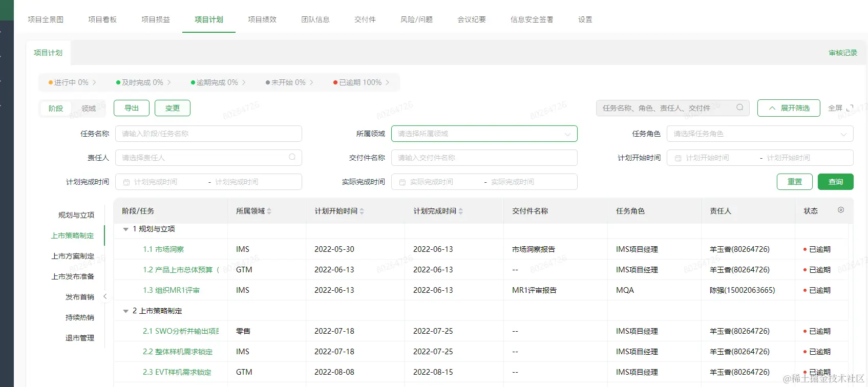Image resolution: width=868 pixels, height=387 pixels.
Task: Click the MR1评审报告 deliverable cell
Action: pyautogui.click(x=534, y=290)
